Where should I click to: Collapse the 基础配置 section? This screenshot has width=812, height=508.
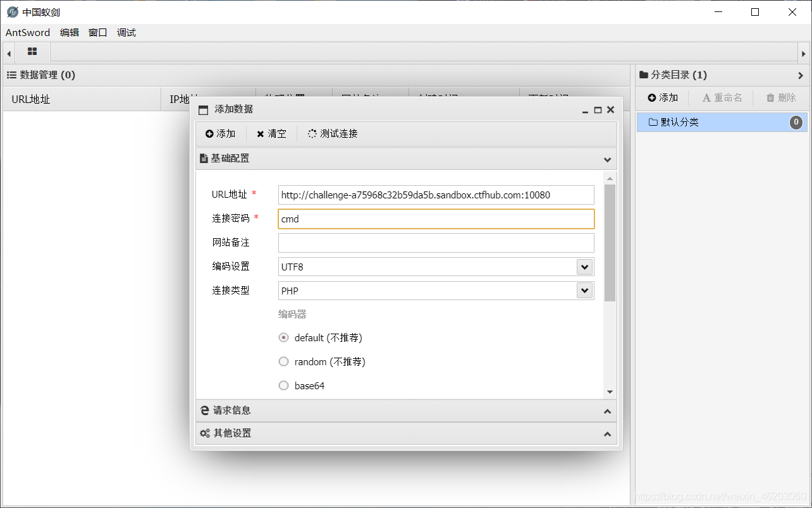click(x=607, y=159)
